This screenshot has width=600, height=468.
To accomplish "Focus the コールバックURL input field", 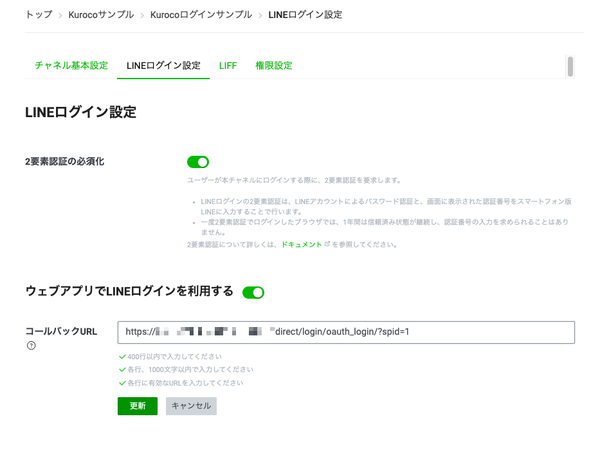I will (346, 332).
